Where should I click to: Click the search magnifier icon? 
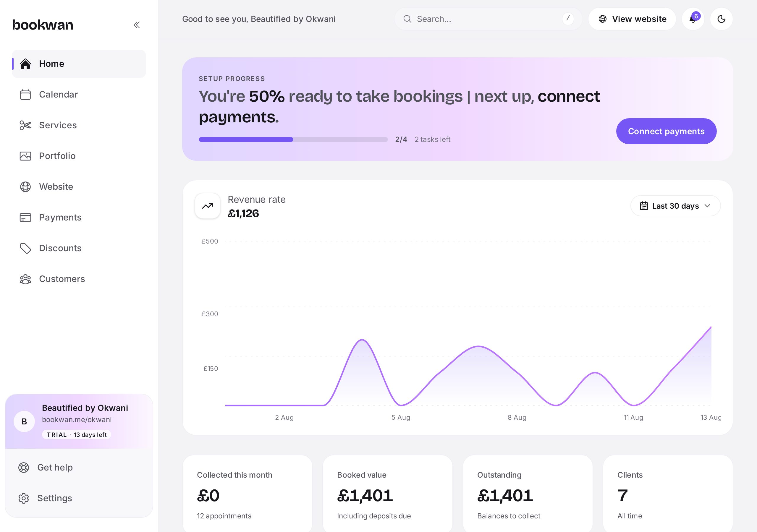tap(407, 19)
